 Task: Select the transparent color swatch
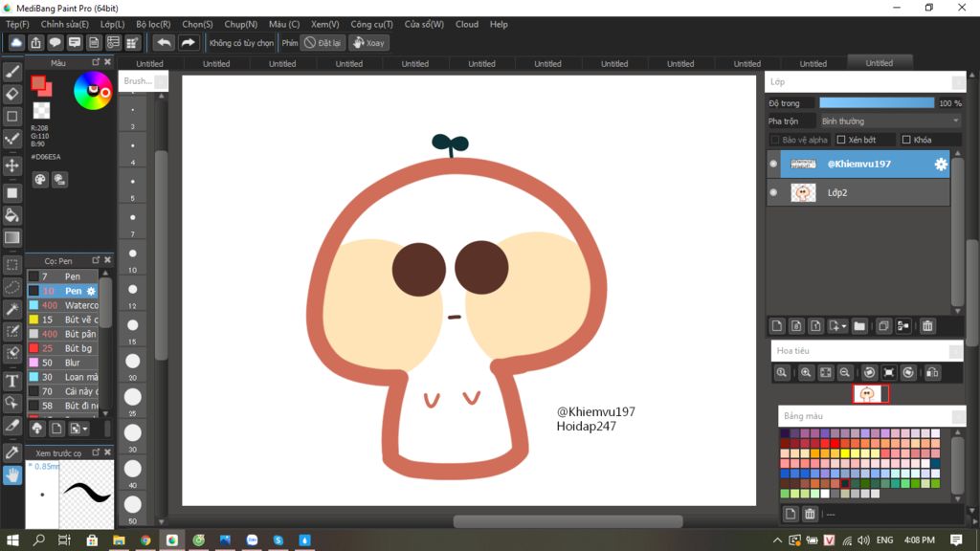point(41,111)
